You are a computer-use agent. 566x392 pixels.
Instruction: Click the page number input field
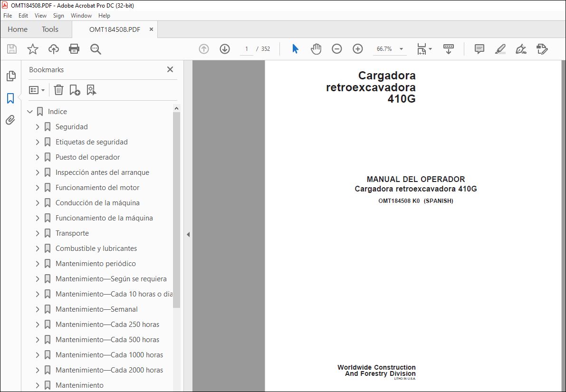tap(247, 49)
